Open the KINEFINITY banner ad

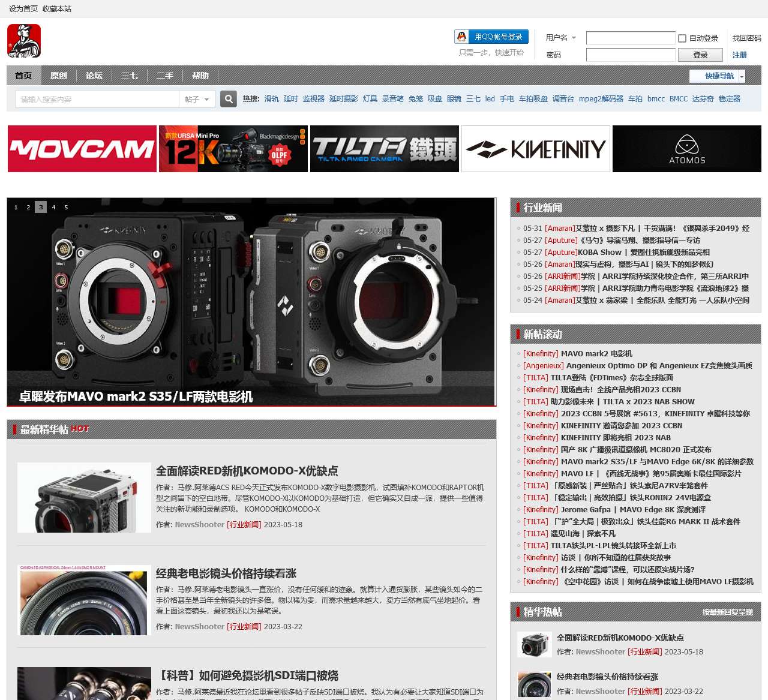pyautogui.click(x=536, y=149)
